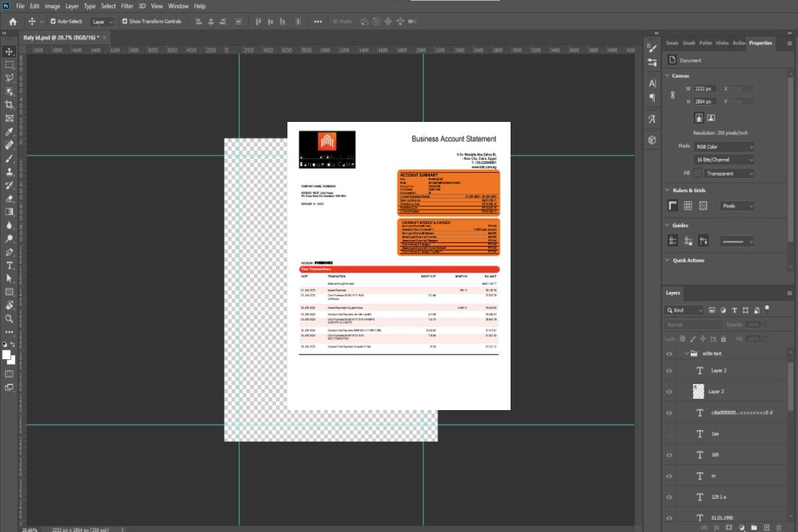798x532 pixels.
Task: Toggle the Auto-Select checkbox
Action: tap(52, 21)
